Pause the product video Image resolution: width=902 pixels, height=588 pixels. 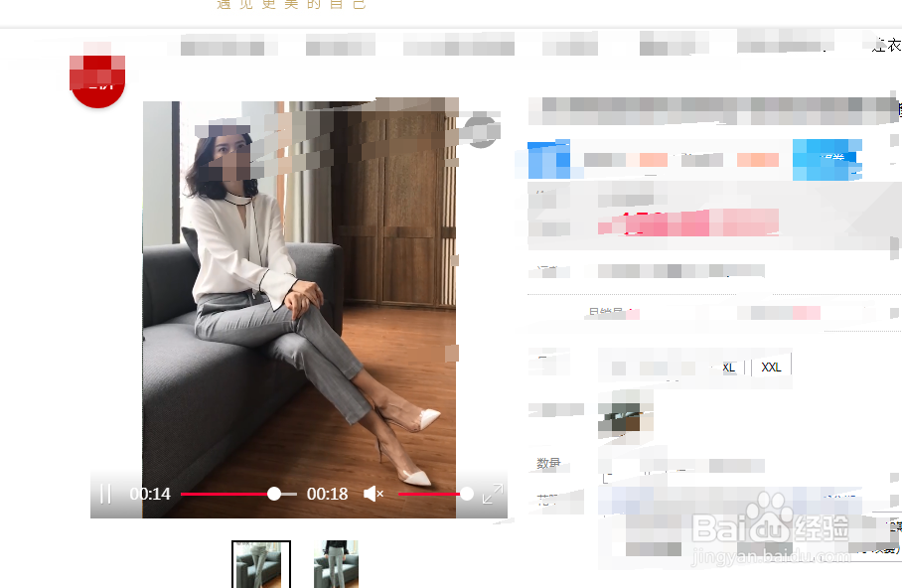coord(105,494)
